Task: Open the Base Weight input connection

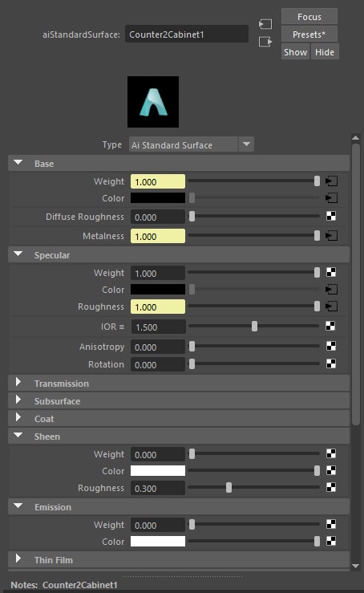Action: 331,181
